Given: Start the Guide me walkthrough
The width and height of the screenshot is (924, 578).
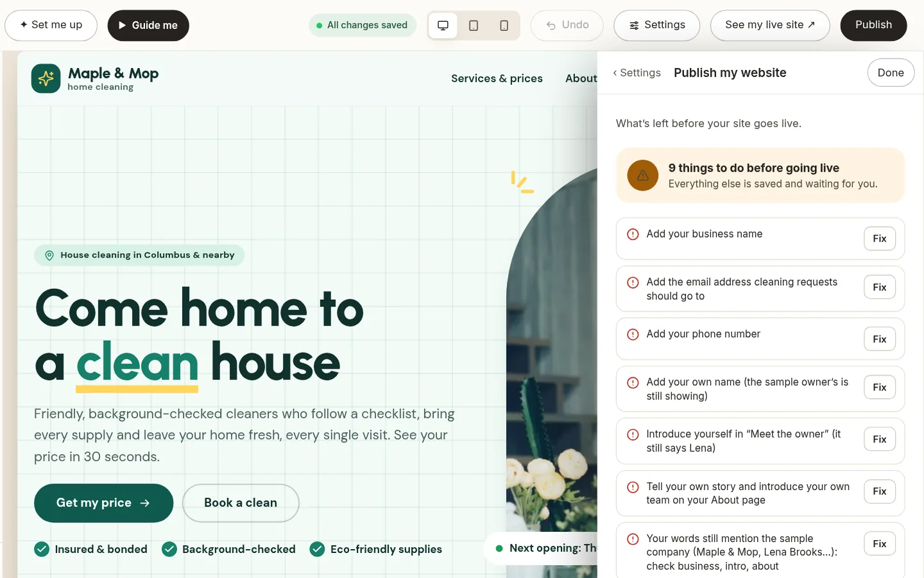Looking at the screenshot, I should click(x=148, y=25).
